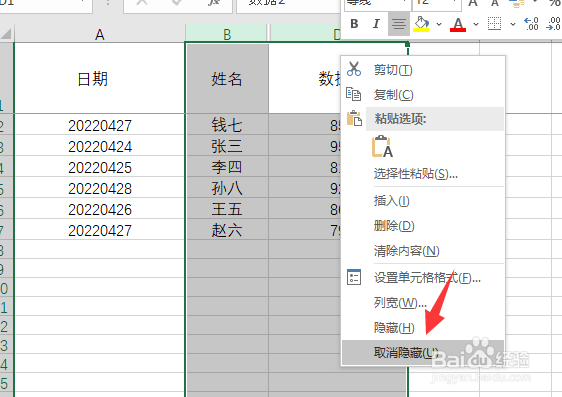Click the paste options clipboard icon
Screen dimensions: 562x397
click(354, 118)
